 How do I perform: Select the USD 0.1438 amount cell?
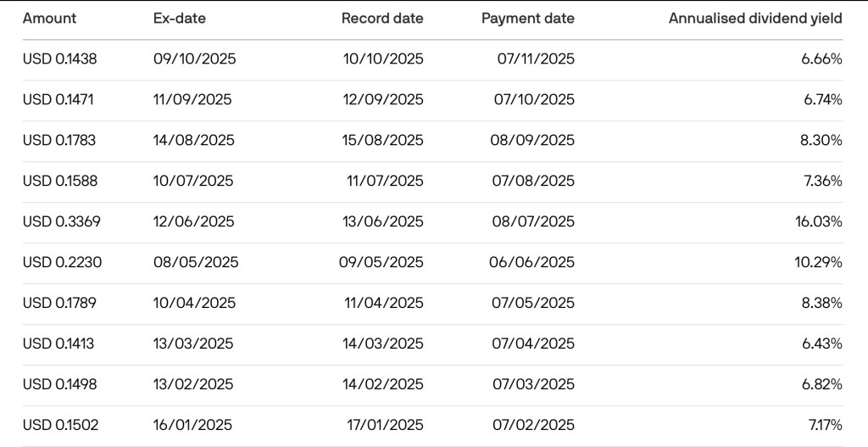tap(58, 59)
